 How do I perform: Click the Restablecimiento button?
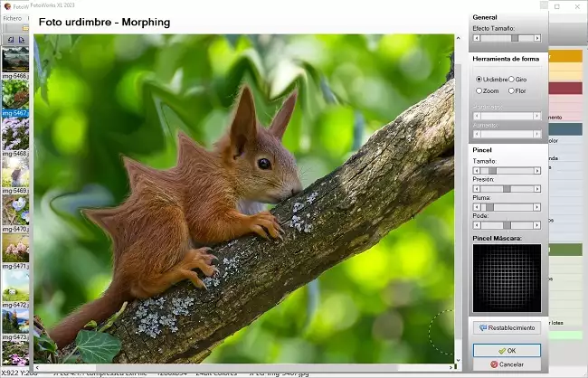click(507, 327)
